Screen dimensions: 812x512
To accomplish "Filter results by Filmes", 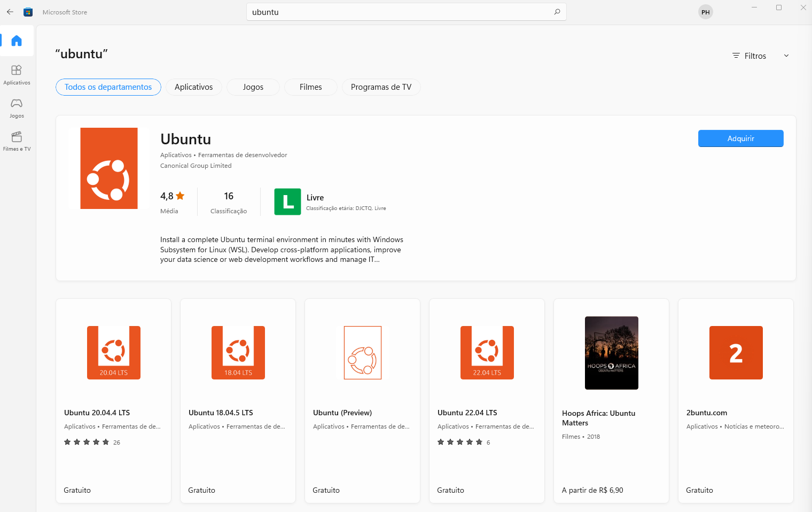I will (x=310, y=87).
